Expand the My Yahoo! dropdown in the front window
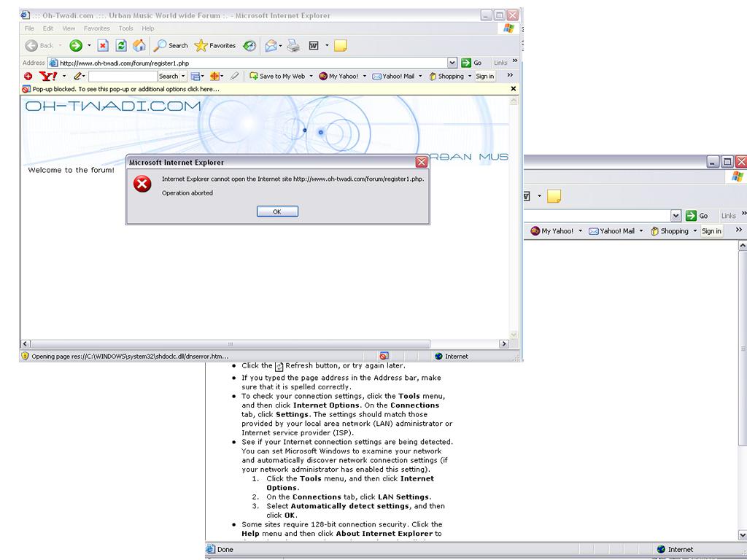The height and width of the screenshot is (560, 747). [x=365, y=76]
